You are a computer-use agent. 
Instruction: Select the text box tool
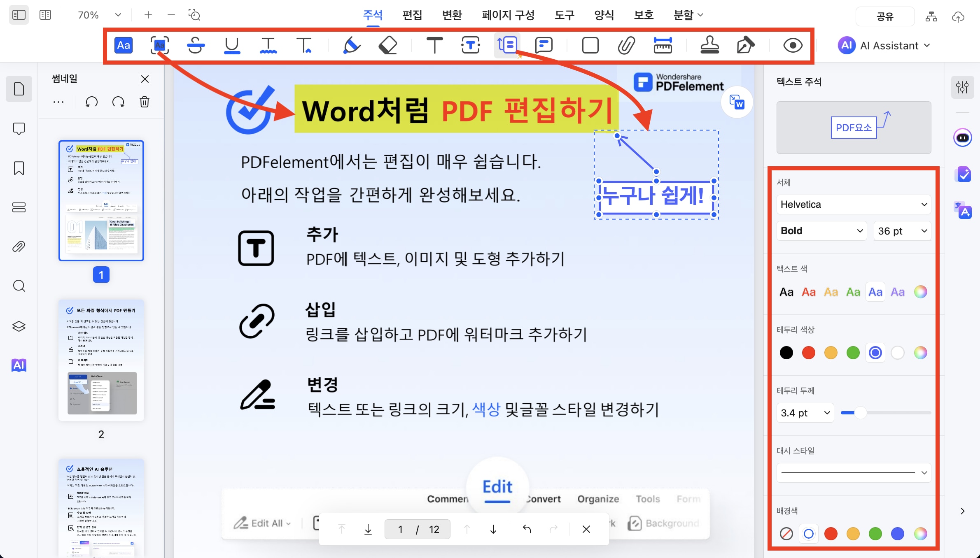pyautogui.click(x=471, y=45)
